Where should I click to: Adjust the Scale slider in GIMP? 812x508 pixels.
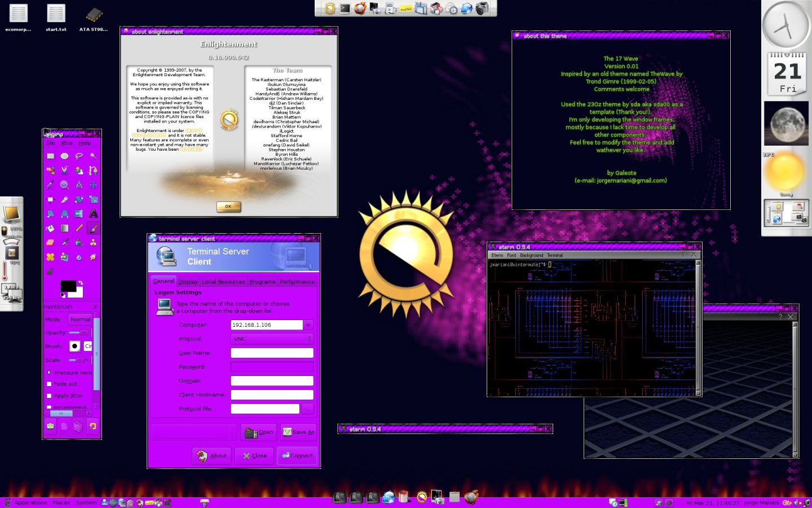pyautogui.click(x=78, y=360)
